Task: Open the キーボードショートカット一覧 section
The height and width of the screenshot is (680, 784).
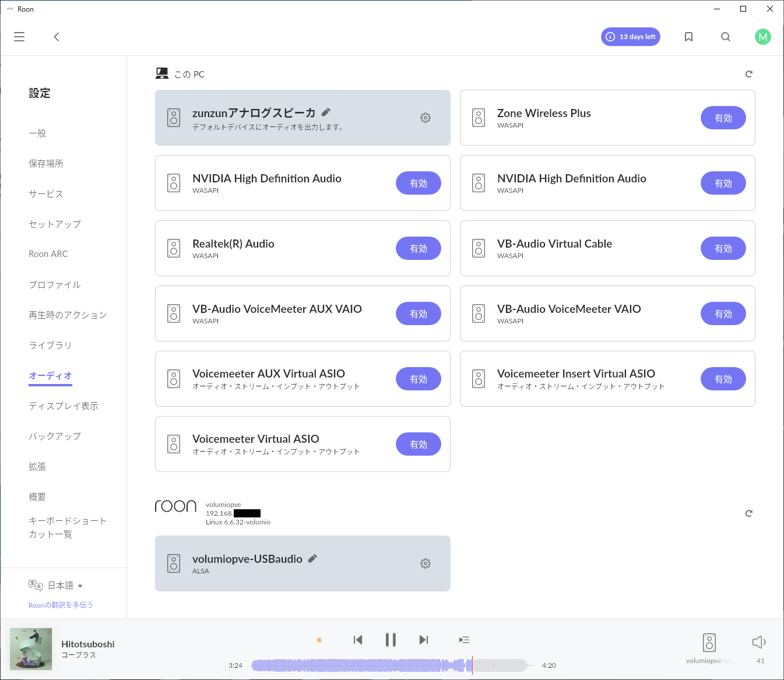Action: (68, 527)
